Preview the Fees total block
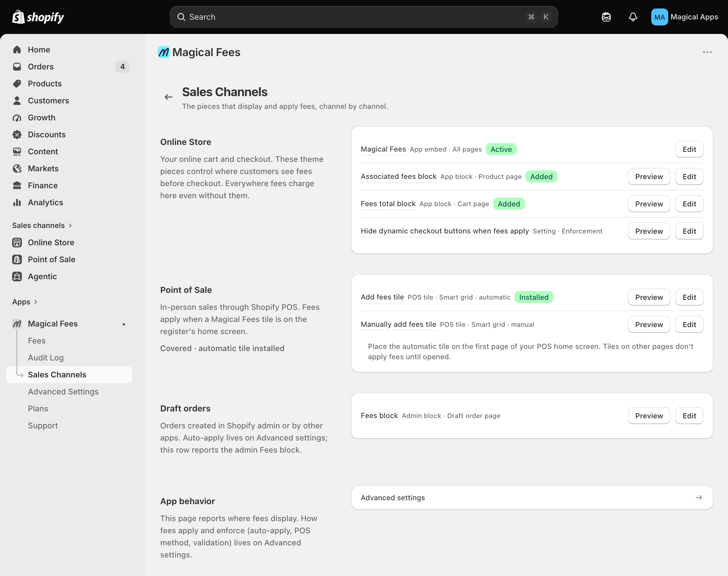Screen dimensions: 728x576 (x=649, y=204)
